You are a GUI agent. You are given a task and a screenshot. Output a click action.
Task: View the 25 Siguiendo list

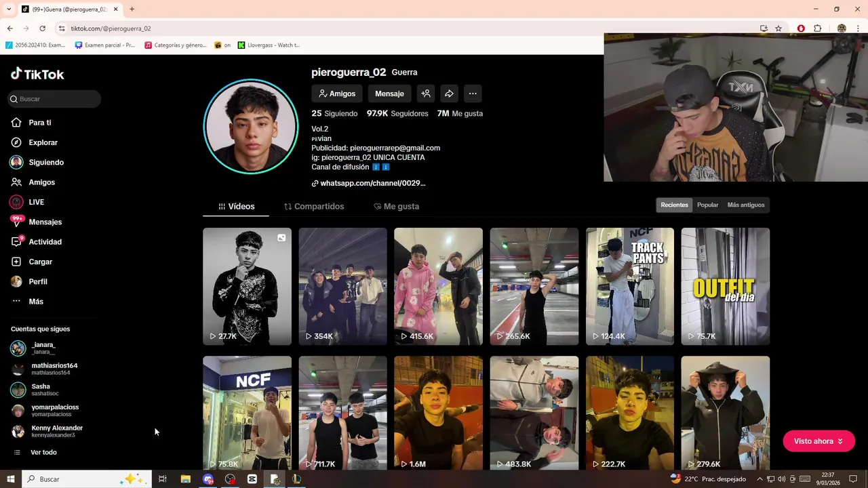(x=334, y=113)
